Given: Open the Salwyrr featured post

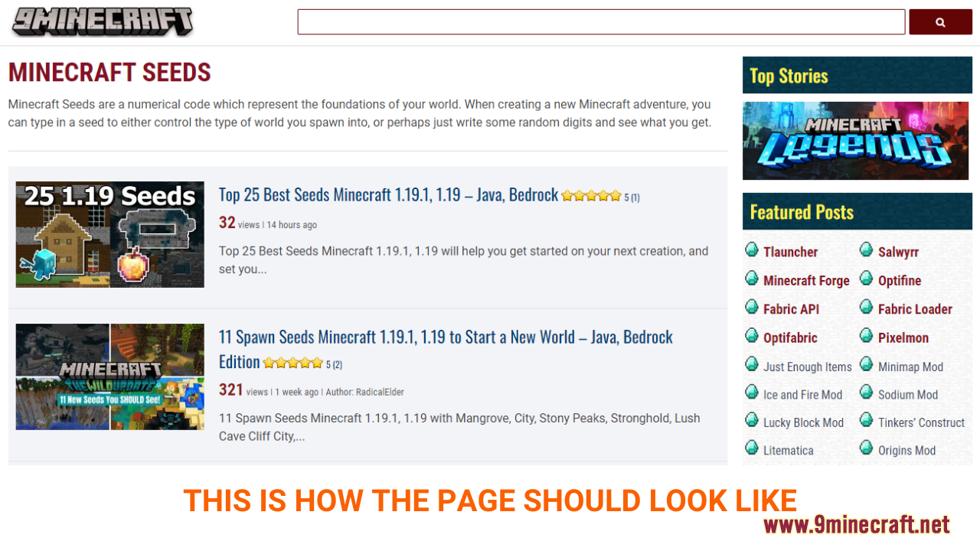Looking at the screenshot, I should (x=898, y=252).
